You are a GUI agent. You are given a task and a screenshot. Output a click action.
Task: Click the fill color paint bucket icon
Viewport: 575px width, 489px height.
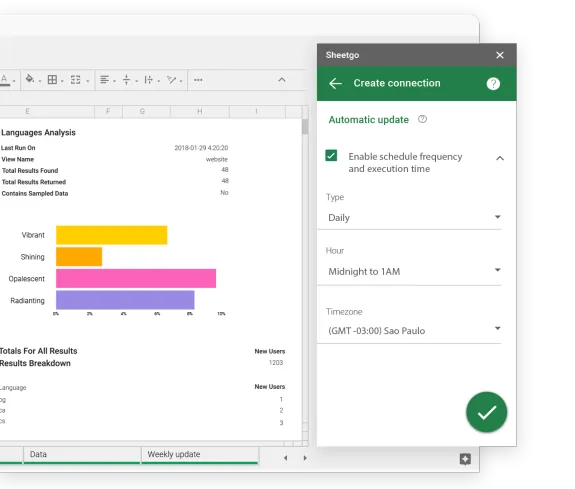30,79
